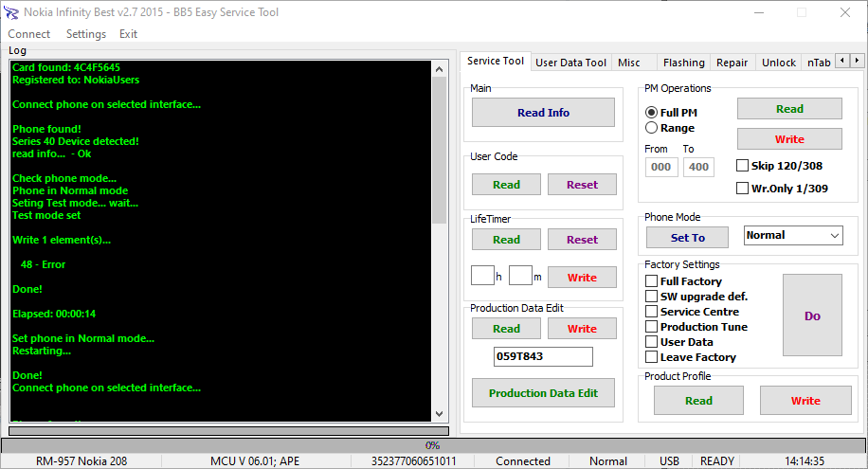Check the Full Factory option
Viewport: 868px width, 469px height.
652,281
